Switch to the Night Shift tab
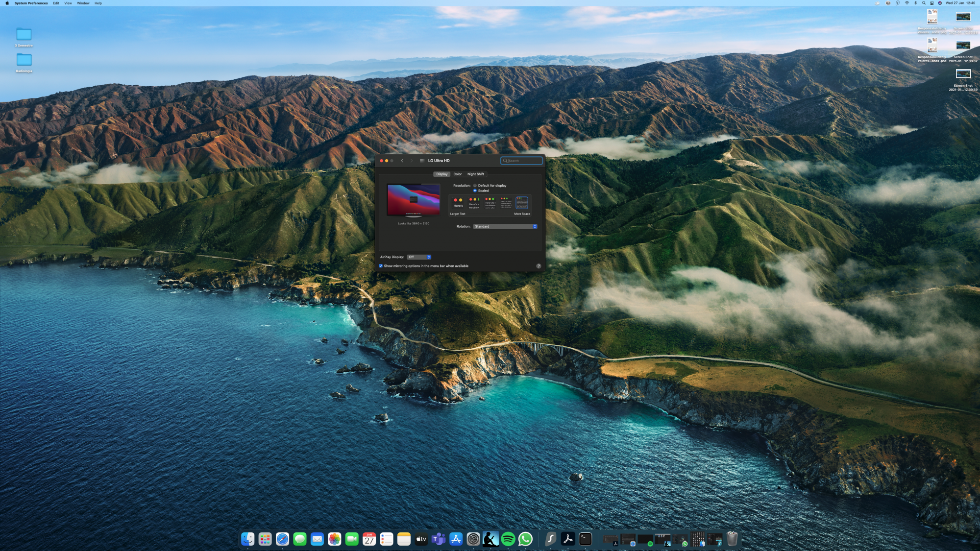Viewport: 980px width, 551px height. 475,174
